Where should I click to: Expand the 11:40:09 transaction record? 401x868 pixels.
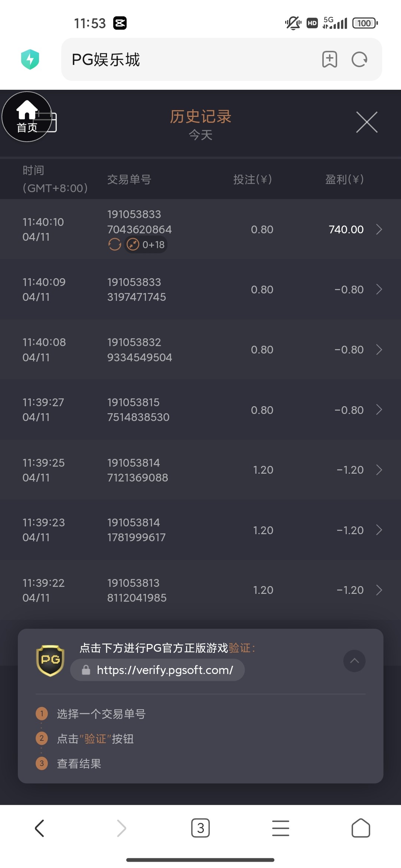pos(379,289)
